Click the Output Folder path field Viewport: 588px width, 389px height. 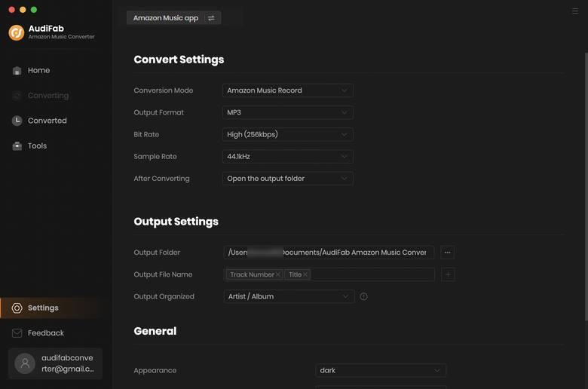(329, 253)
